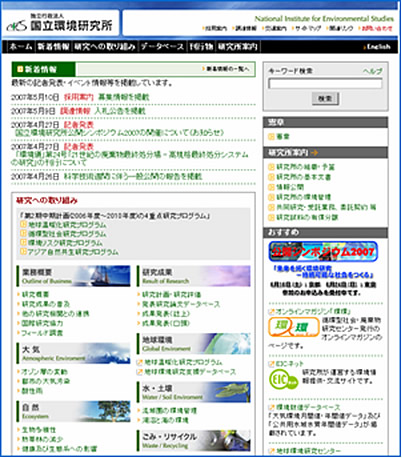Image resolution: width=402 pixels, height=458 pixels.
Task: Open the 自然 Ecosystem banner
Action: (73, 411)
